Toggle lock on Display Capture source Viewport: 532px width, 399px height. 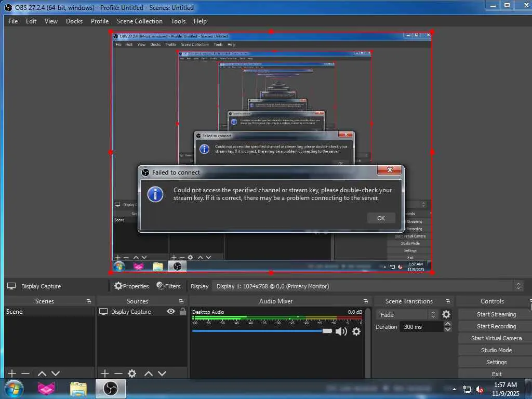click(x=183, y=311)
